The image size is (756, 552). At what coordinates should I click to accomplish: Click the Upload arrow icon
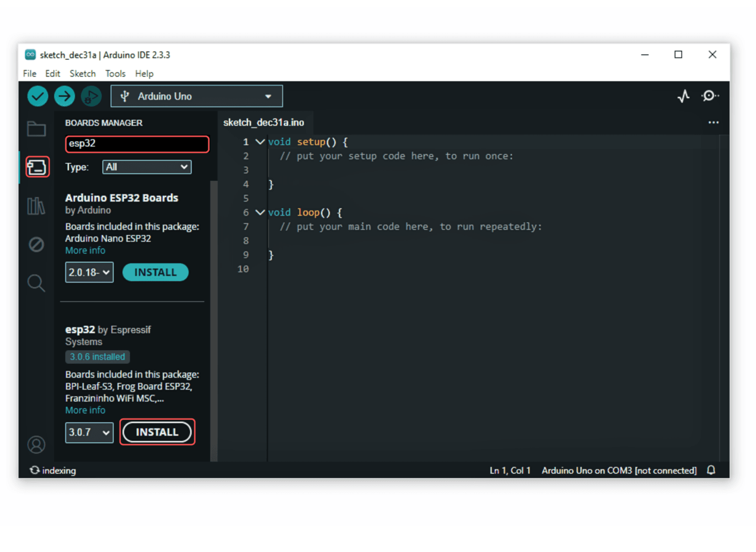64,96
